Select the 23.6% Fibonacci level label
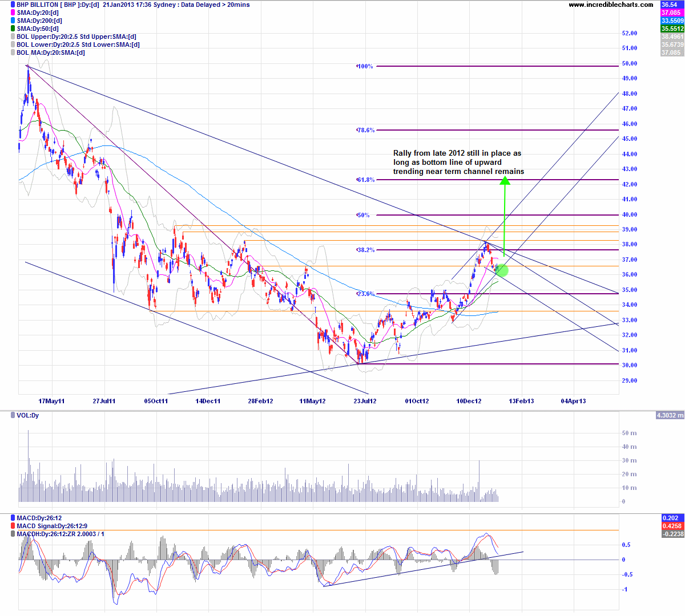Screen dimensions: 685x616 coord(365,294)
